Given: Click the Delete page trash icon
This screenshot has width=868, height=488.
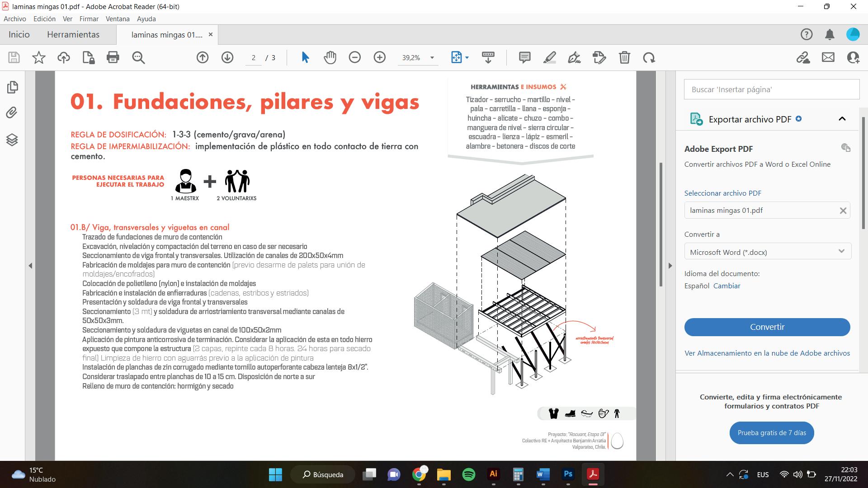Looking at the screenshot, I should click(624, 57).
